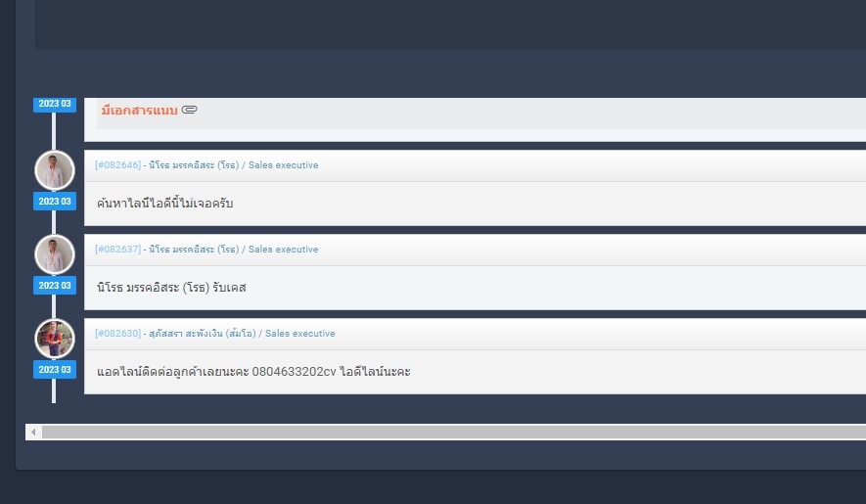This screenshot has height=504, width=866.
Task: Open ticket link #082630
Action: coord(118,333)
